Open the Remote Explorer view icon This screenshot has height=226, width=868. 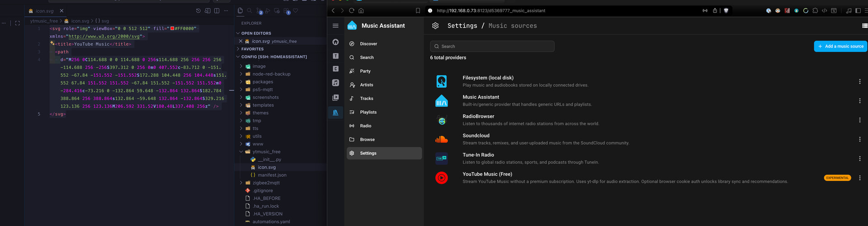277,11
